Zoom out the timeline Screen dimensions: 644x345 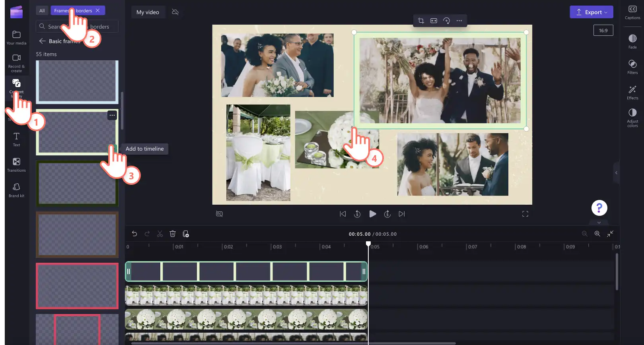coord(584,234)
